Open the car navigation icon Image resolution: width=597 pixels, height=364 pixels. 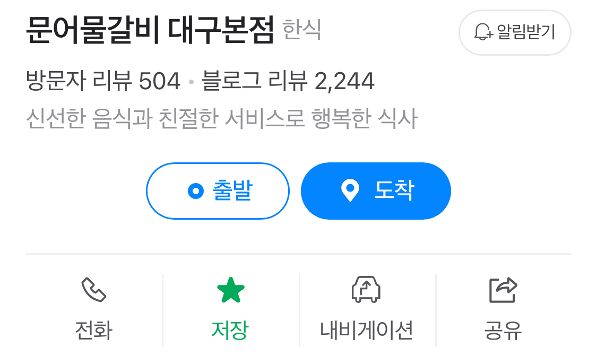(366, 290)
